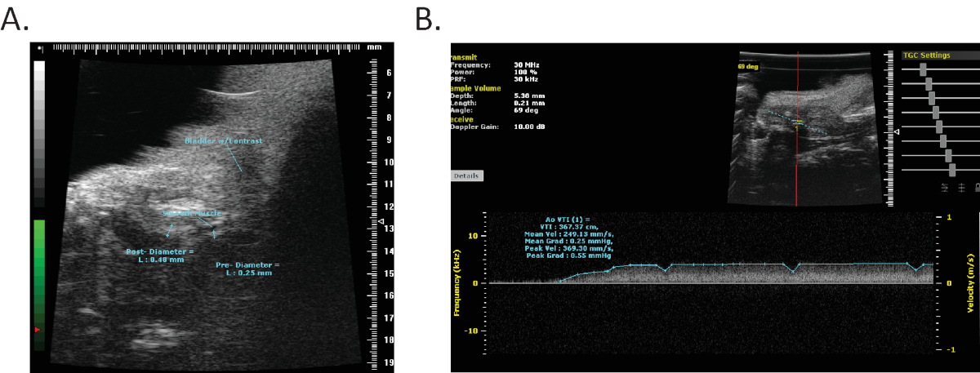Select the Length value '0.21 mm'

coord(529,103)
